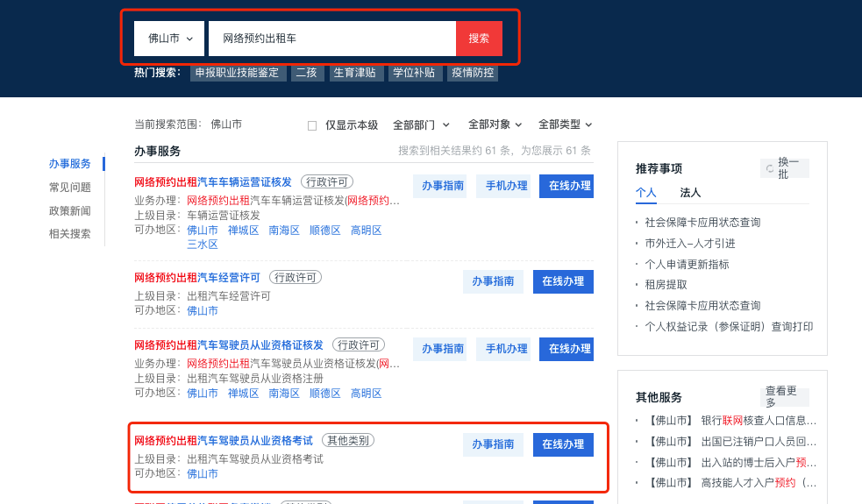Click the search input containing 网络预约出租车

coord(331,39)
